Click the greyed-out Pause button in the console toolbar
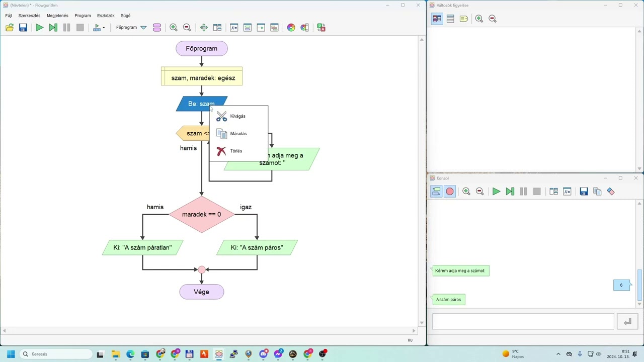This screenshot has height=362, width=644. tap(523, 192)
